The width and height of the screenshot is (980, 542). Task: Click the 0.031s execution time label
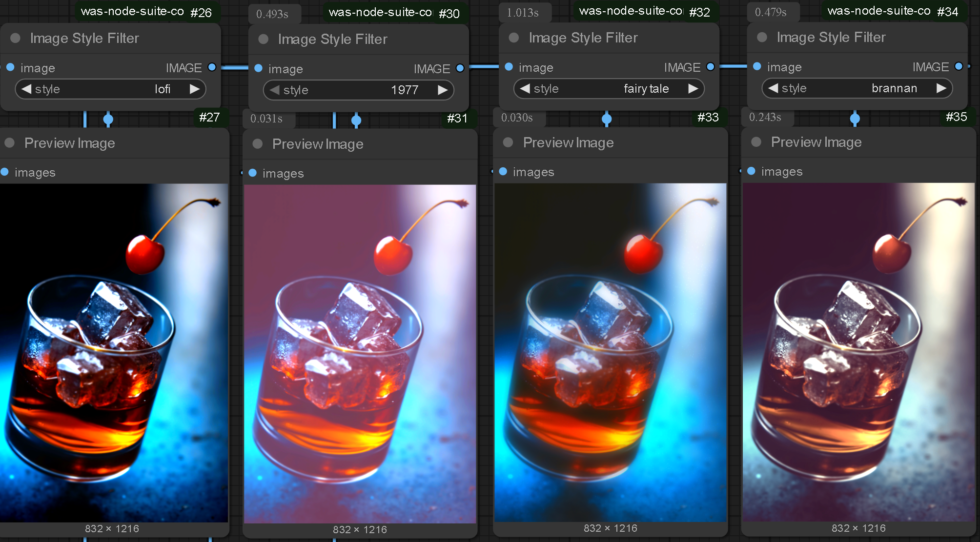[266, 119]
